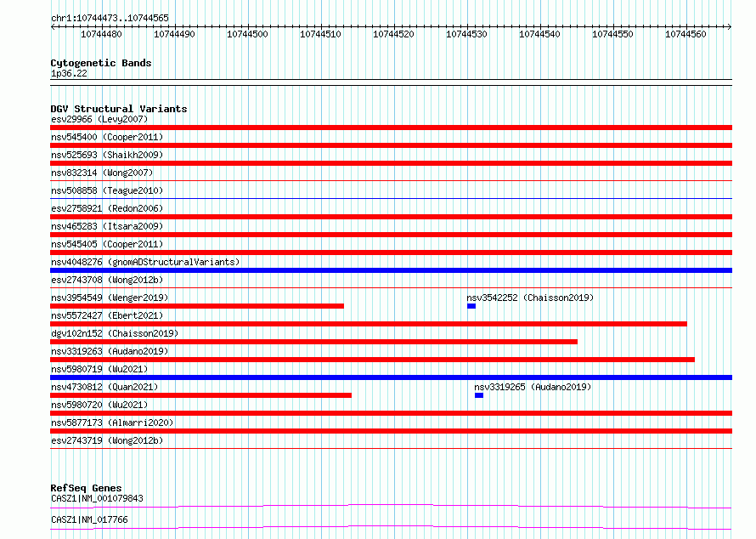Select dgv102n152 (Chaisson2019) variant label
Image resolution: width=756 pixels, height=539 pixels.
115,333
